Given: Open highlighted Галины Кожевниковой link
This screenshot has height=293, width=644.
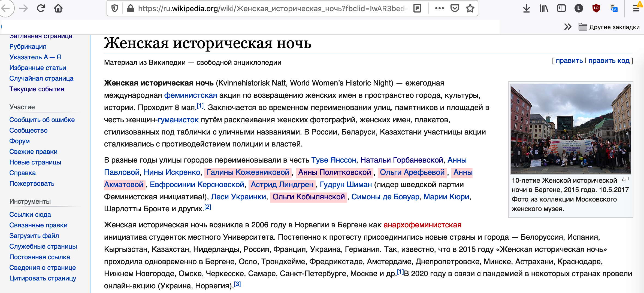Looking at the screenshot, I should [248, 172].
